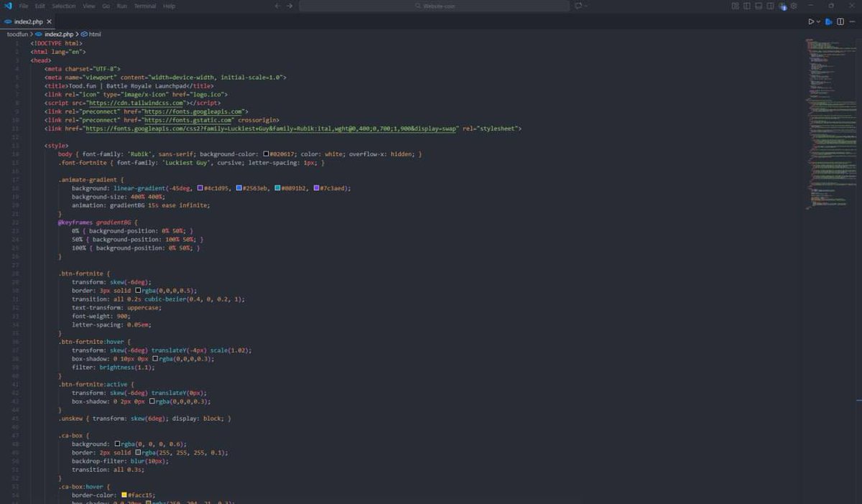Click the ".btn-fortnite:active {" selector
This screenshot has height=504, width=862.
coord(96,384)
